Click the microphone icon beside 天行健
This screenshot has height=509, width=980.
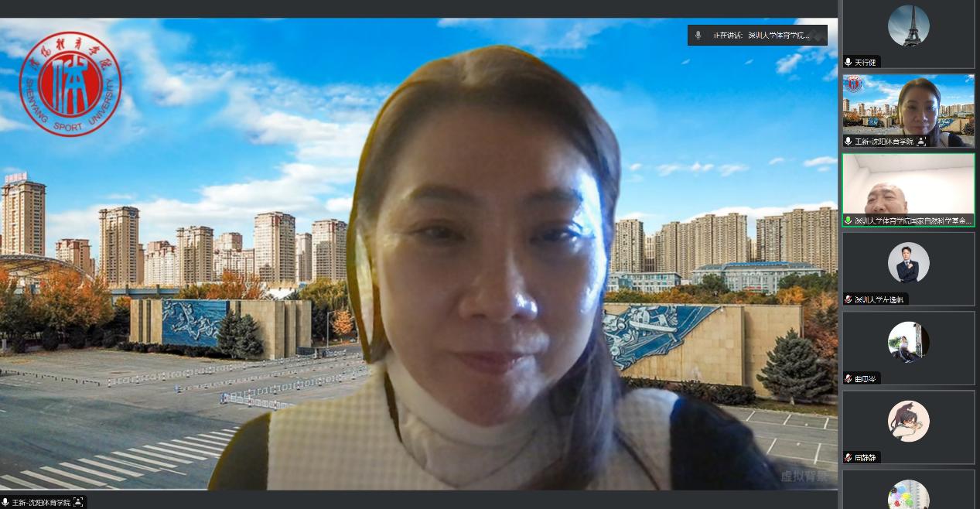coord(849,62)
